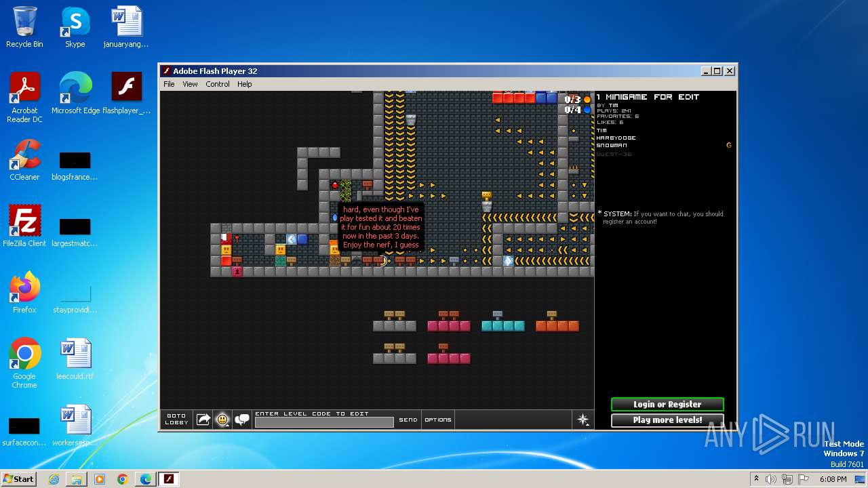Click the Goto Lobby button
868x488 pixels.
click(176, 420)
